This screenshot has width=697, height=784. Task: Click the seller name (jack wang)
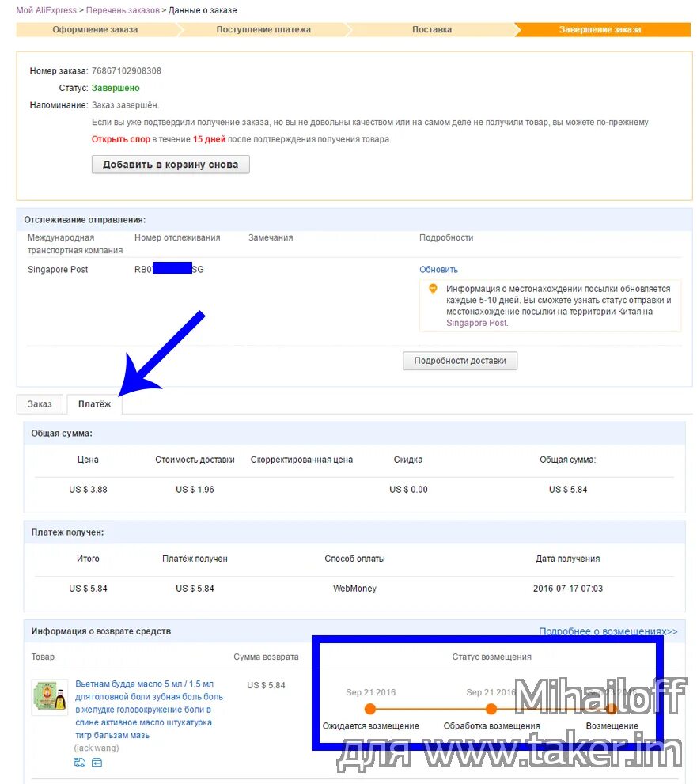tap(97, 748)
